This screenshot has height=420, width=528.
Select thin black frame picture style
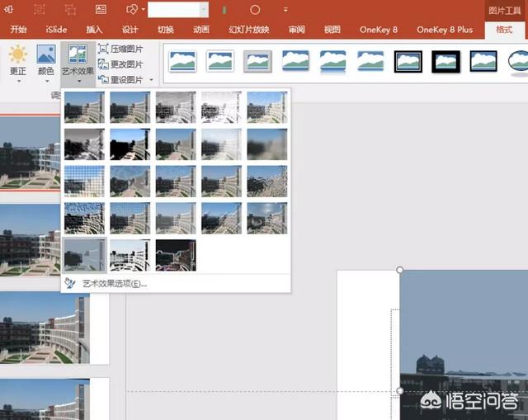[x=483, y=61]
